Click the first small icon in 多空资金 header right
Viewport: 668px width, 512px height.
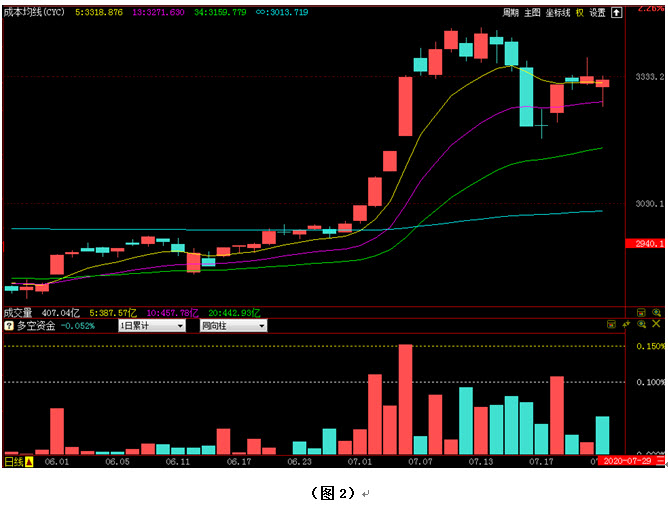click(613, 325)
